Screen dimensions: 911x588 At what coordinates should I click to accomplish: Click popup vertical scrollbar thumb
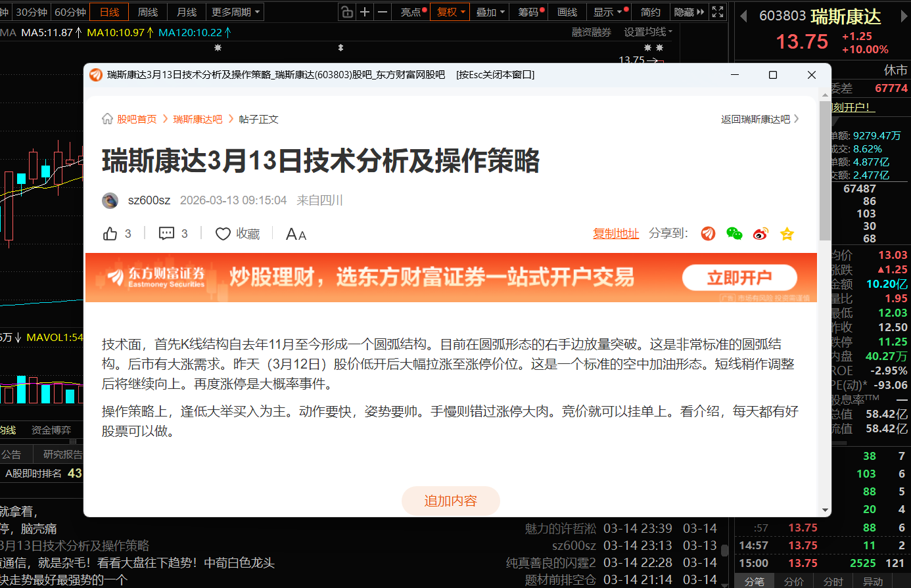click(825, 171)
